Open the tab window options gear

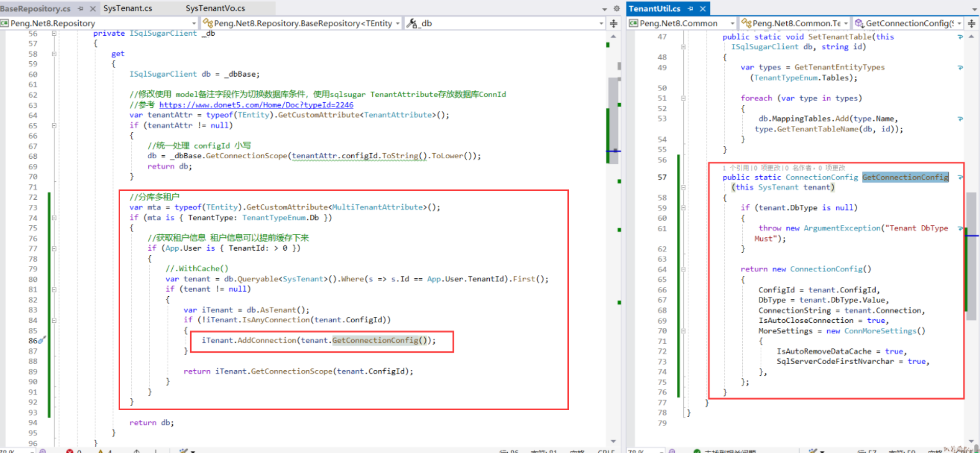(617, 9)
